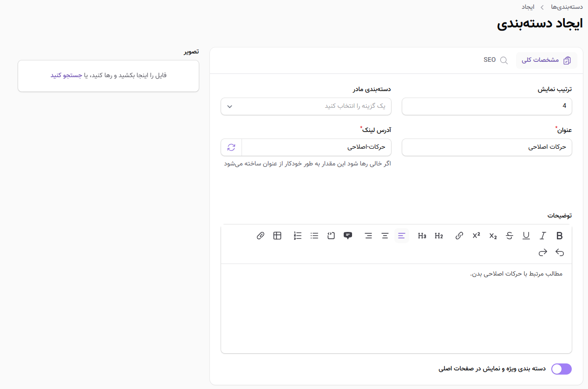Click the توضیحات field label
The width and height of the screenshot is (588, 389).
pyautogui.click(x=559, y=216)
